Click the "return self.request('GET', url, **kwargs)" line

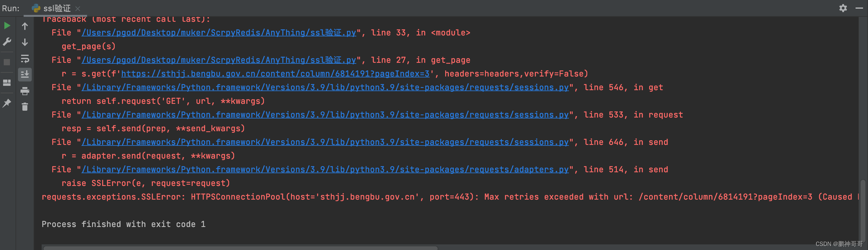[163, 101]
